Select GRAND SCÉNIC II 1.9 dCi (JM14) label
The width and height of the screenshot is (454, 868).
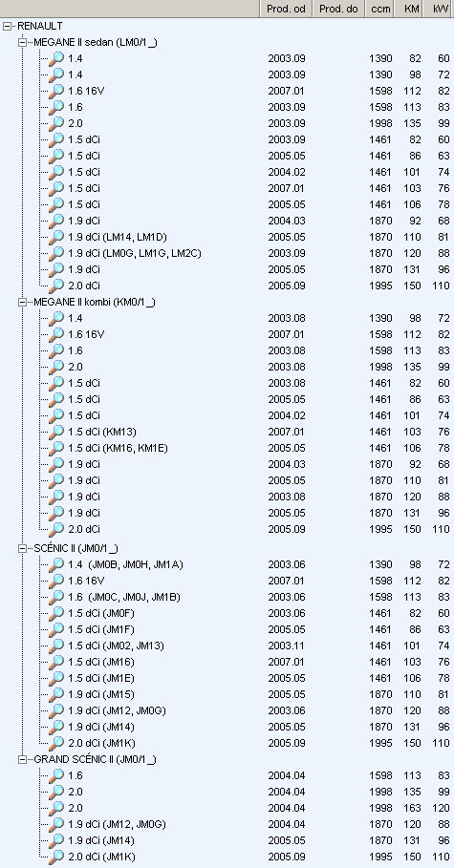click(101, 840)
